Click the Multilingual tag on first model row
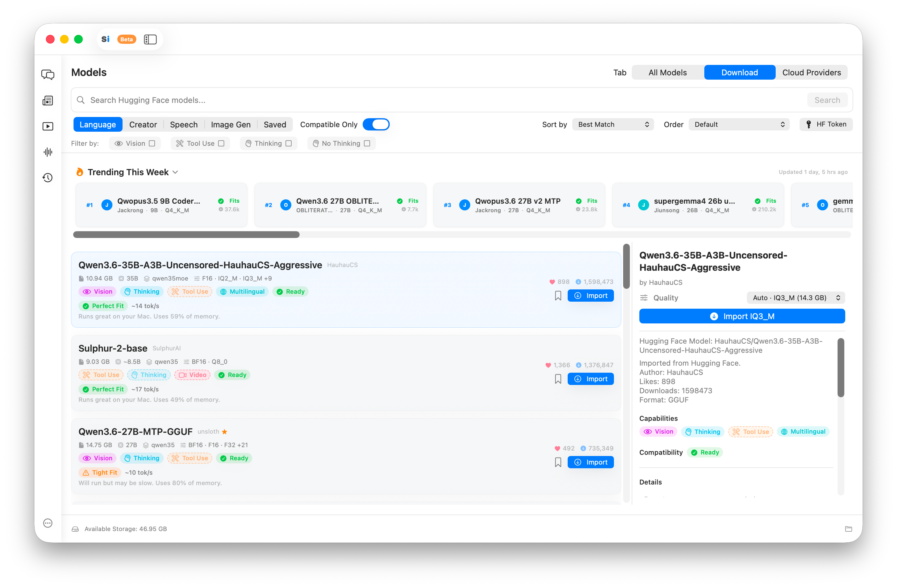This screenshot has height=588, width=897. (242, 292)
